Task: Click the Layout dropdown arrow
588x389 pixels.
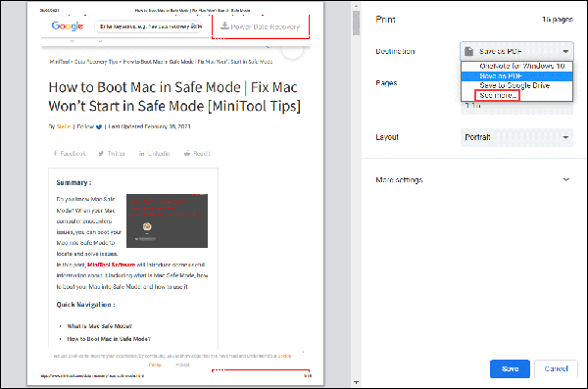Action: click(x=565, y=137)
